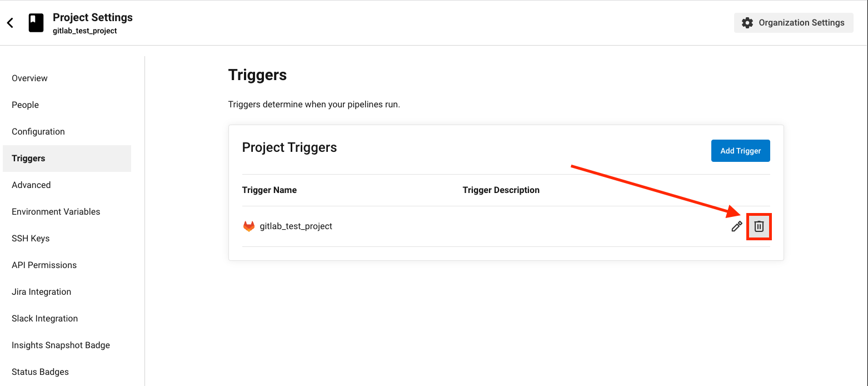868x386 pixels.
Task: Click the project book icon
Action: pos(36,23)
